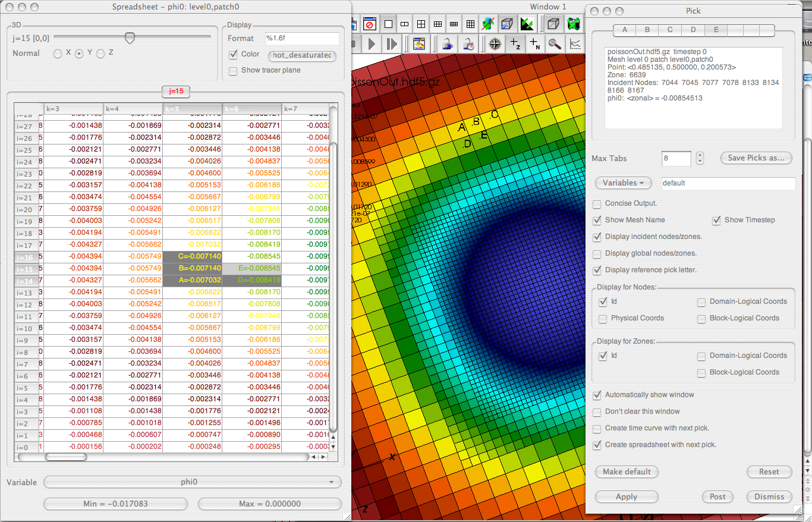Toggle Create spreadsheet with next pick

pos(597,445)
